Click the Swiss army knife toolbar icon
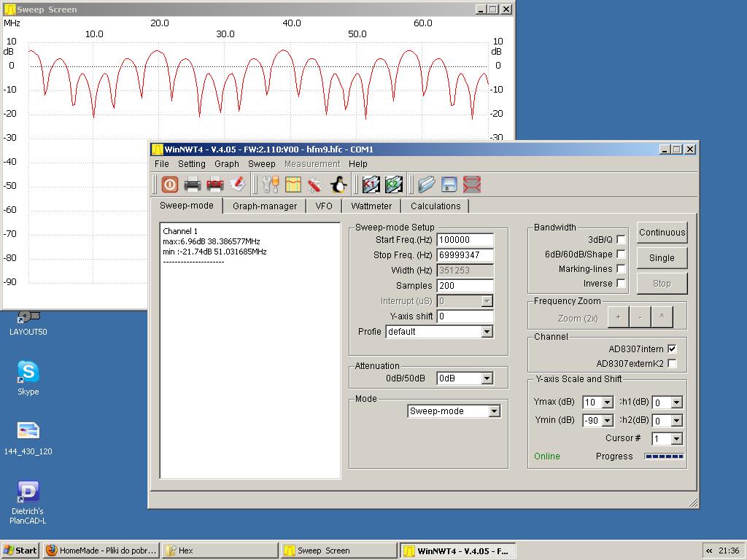The image size is (747, 560). pos(315,184)
